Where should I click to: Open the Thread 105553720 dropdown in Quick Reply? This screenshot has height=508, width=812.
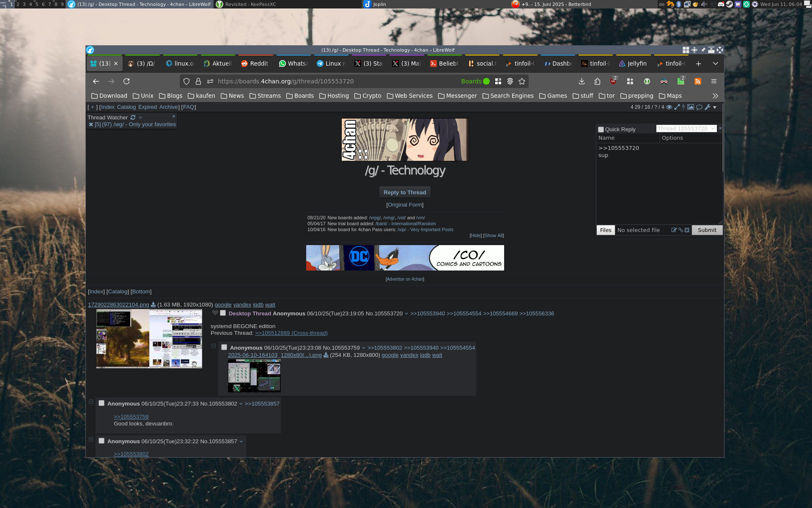point(686,129)
